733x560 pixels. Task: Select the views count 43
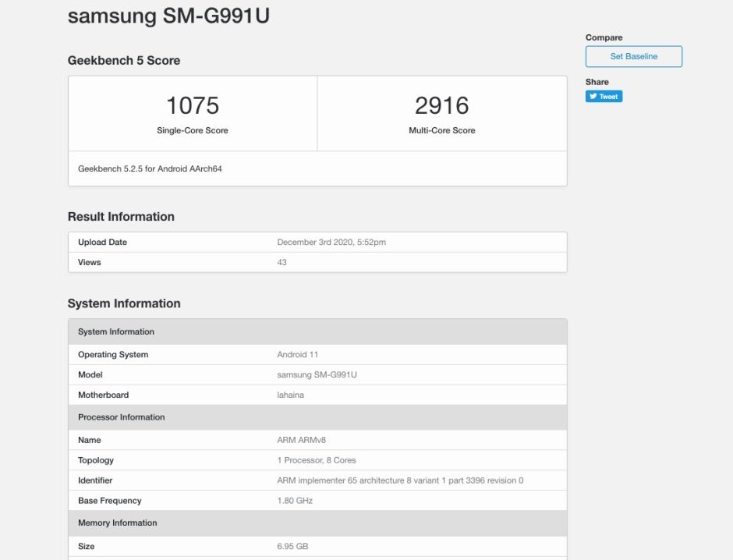[282, 262]
